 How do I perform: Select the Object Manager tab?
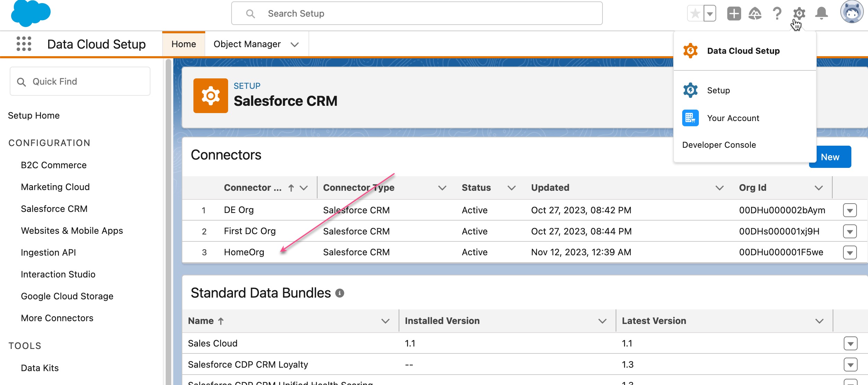(247, 44)
